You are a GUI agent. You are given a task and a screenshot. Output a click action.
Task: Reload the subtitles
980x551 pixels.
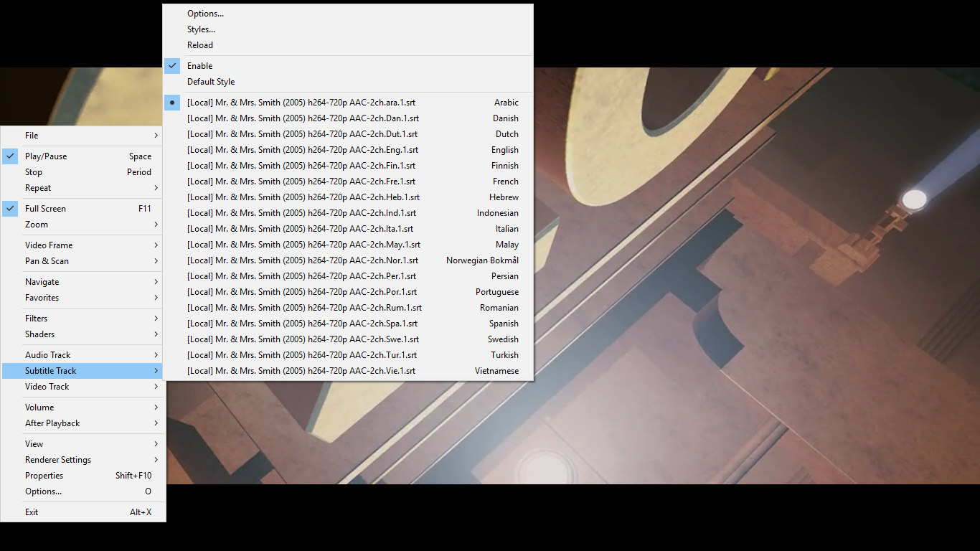[348, 45]
